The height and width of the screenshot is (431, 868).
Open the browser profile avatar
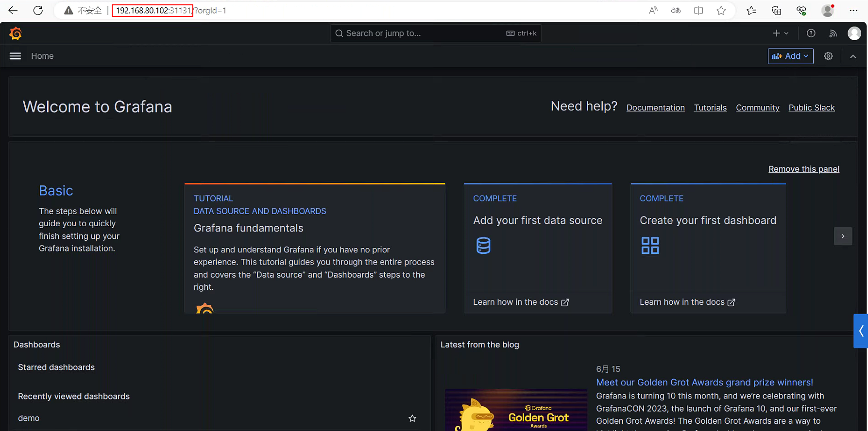coord(828,10)
